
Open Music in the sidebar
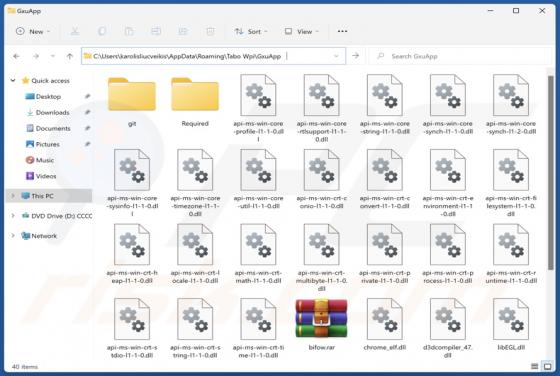(45, 160)
